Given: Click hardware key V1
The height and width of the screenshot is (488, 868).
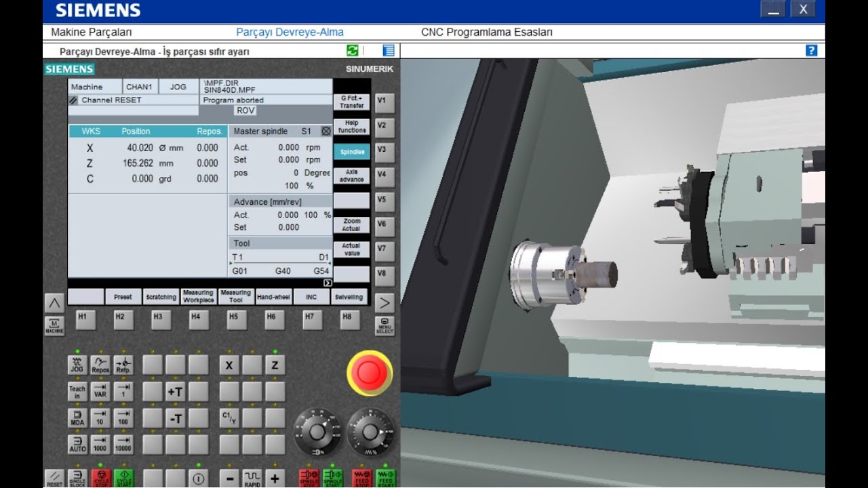Looking at the screenshot, I should coord(384,103).
